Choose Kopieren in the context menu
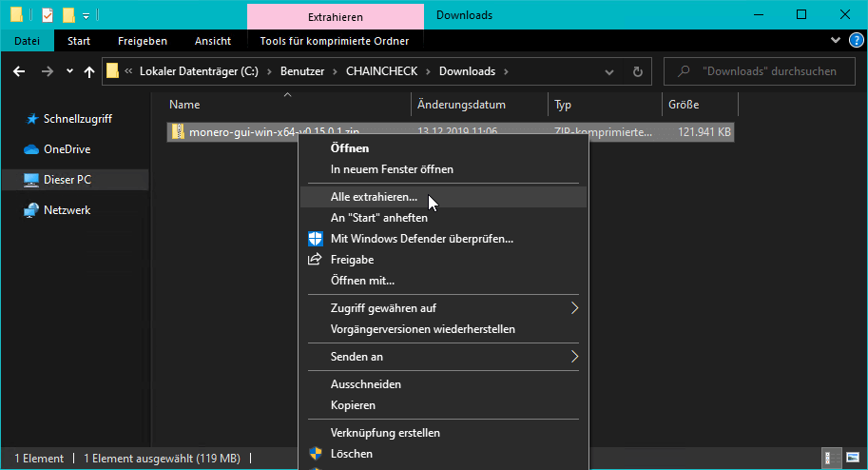Screen dimensions: 868x470 tap(443, 405)
